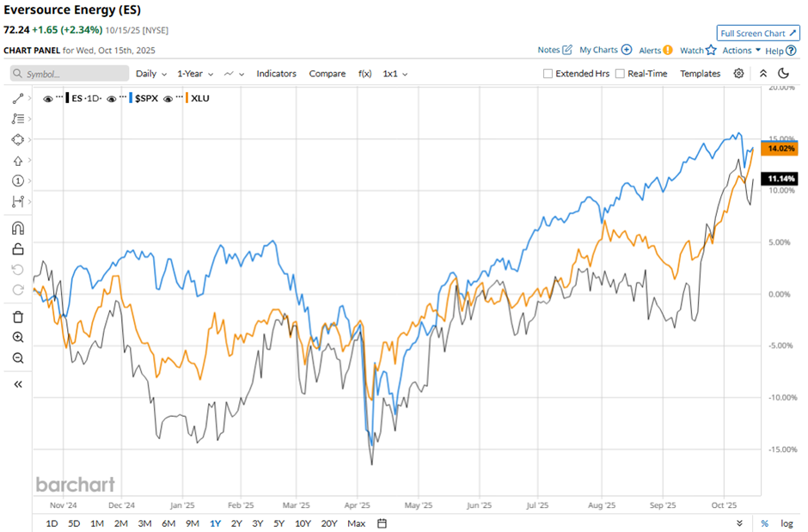Select the 6M time range
Screen dimensions: 808x532
(x=168, y=523)
